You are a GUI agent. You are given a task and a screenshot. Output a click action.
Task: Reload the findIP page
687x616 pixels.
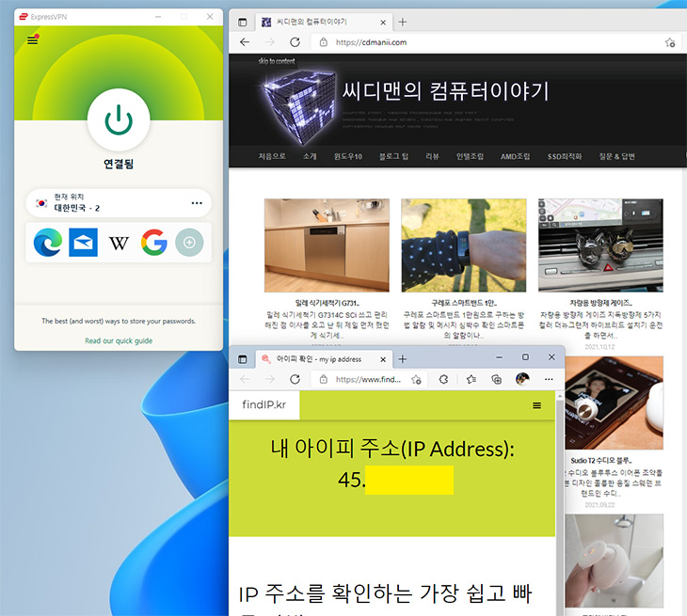[x=295, y=379]
